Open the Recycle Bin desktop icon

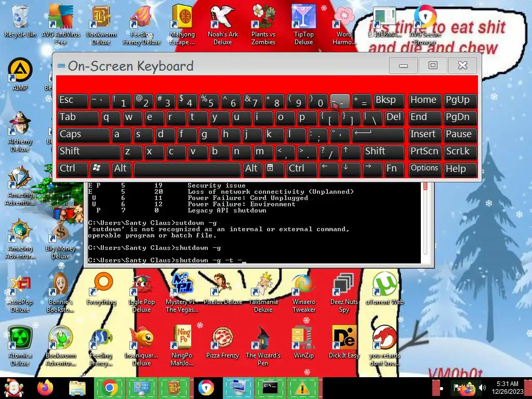(20, 21)
